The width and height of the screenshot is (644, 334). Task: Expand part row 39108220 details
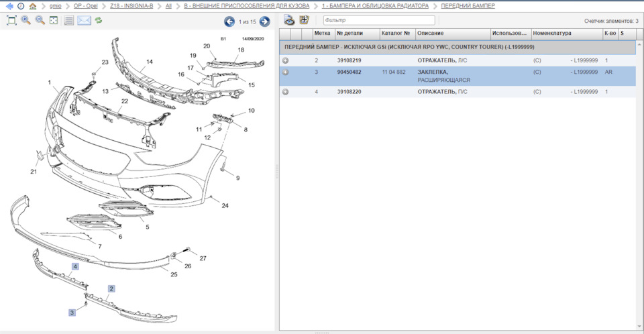click(x=285, y=91)
